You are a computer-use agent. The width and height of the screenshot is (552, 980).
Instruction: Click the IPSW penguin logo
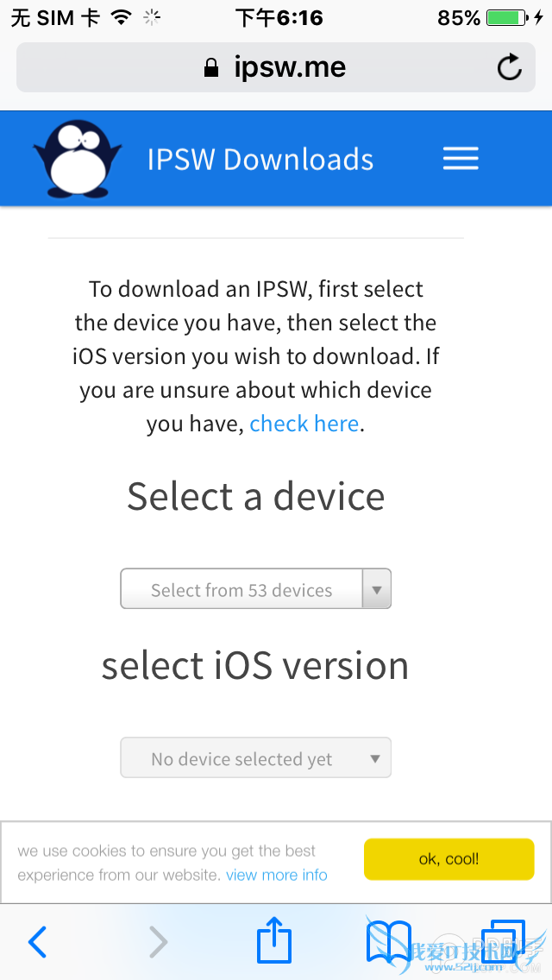[x=77, y=158]
